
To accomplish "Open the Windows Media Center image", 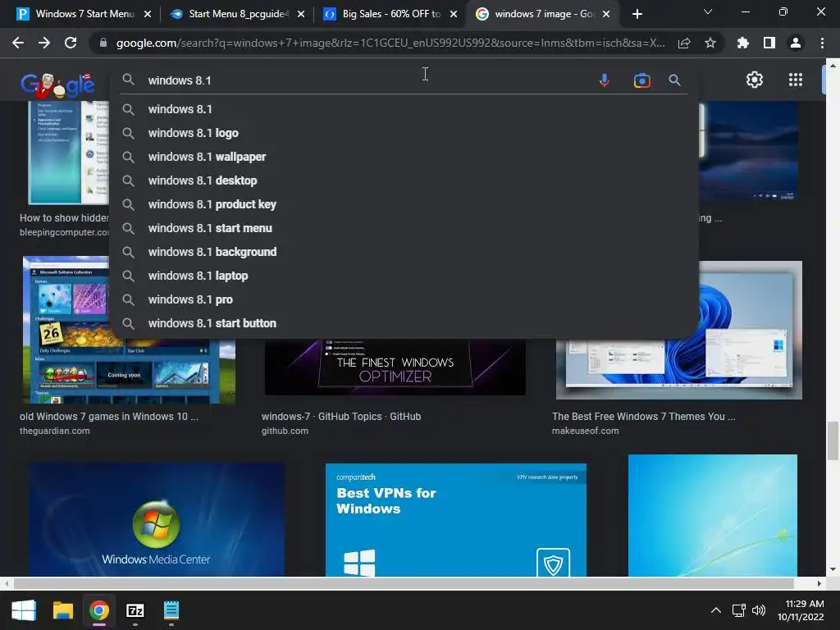I will (157, 519).
